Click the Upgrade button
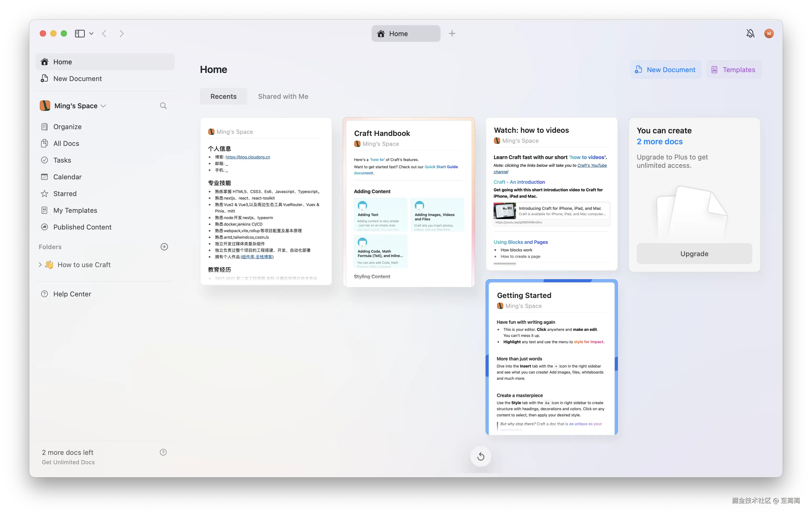812x516 pixels. [x=694, y=254]
